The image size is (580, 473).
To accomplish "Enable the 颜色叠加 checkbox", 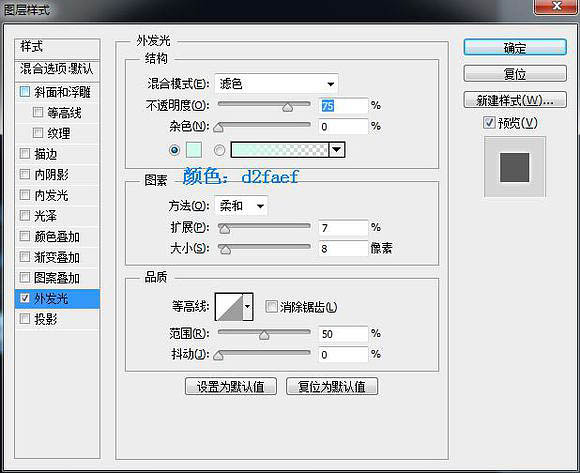I will click(x=25, y=236).
